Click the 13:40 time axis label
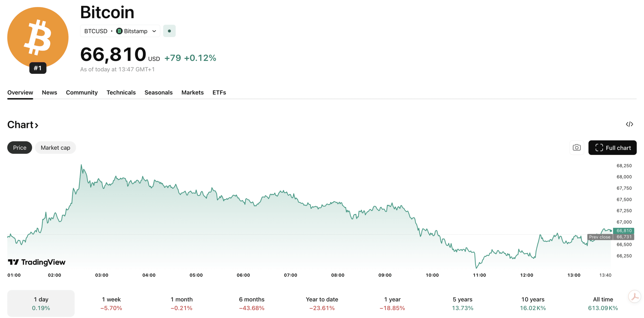644x318 pixels. tap(605, 275)
